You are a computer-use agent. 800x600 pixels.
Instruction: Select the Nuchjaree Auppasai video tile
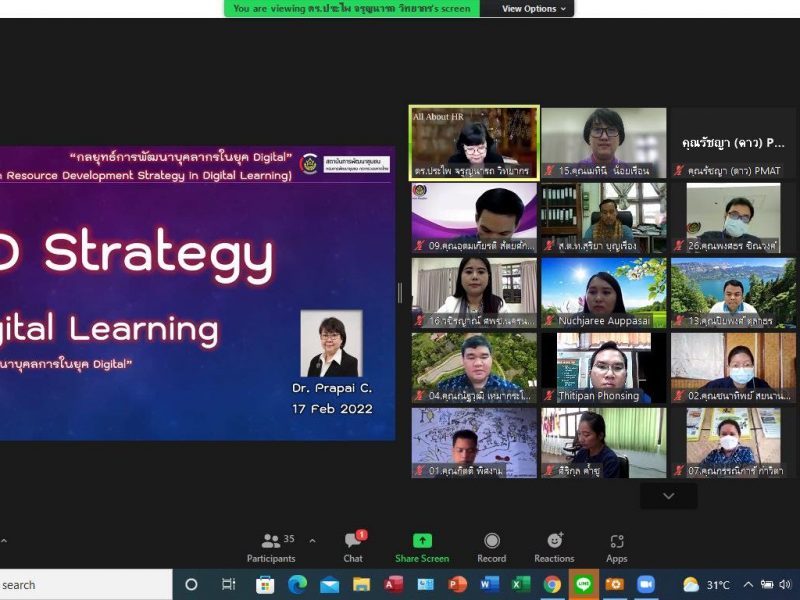click(603, 292)
